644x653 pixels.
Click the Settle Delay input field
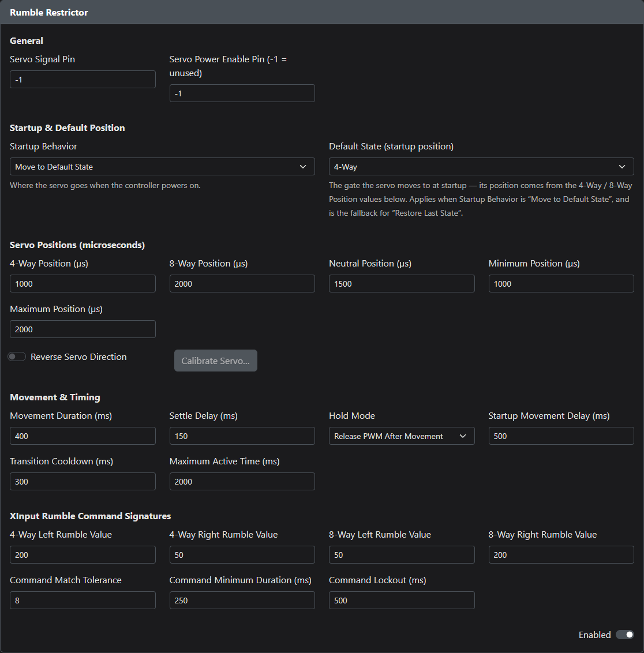tap(242, 436)
